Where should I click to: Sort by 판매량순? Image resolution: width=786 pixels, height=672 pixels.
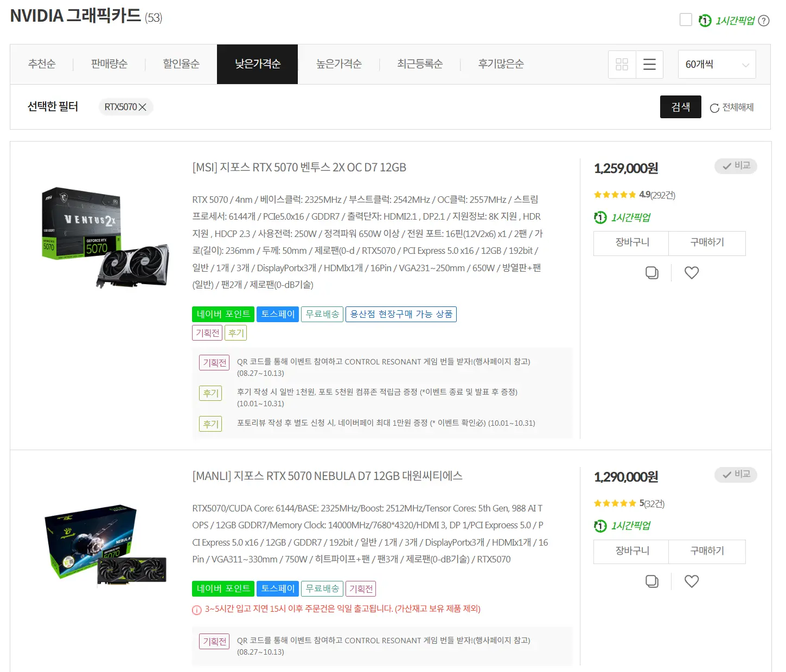click(109, 64)
